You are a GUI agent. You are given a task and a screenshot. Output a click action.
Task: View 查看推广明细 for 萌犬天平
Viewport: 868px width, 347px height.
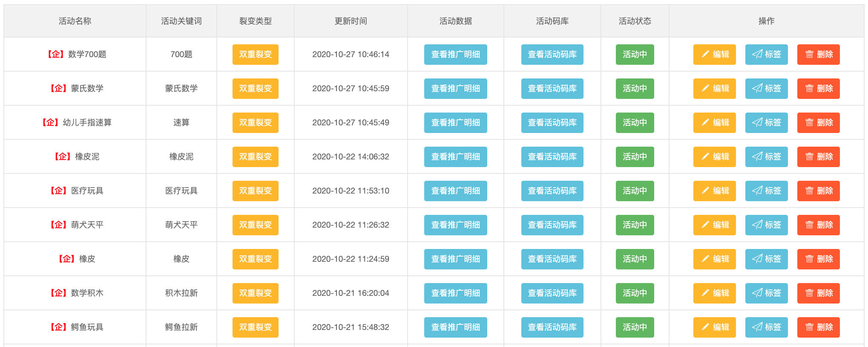(x=455, y=225)
